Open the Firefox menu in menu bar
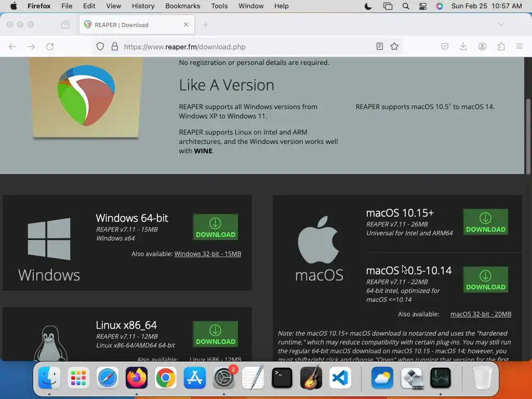532x399 pixels. (39, 6)
